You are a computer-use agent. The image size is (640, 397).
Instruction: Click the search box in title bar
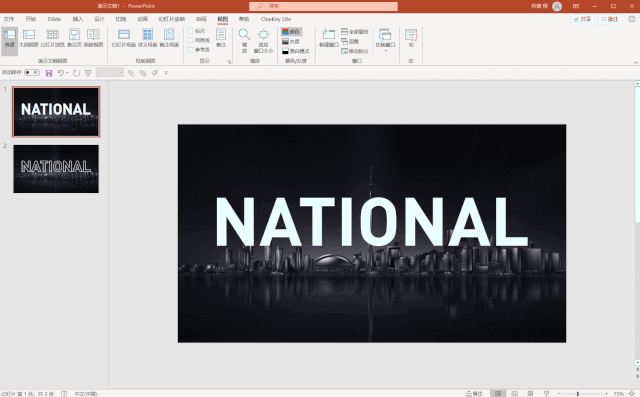(x=323, y=6)
